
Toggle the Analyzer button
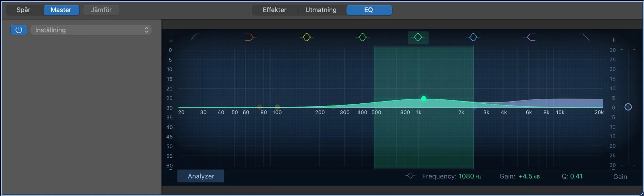(x=201, y=176)
